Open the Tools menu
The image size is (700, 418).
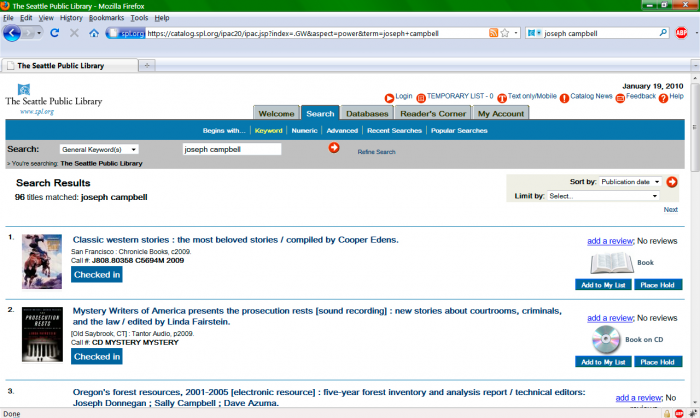[139, 18]
